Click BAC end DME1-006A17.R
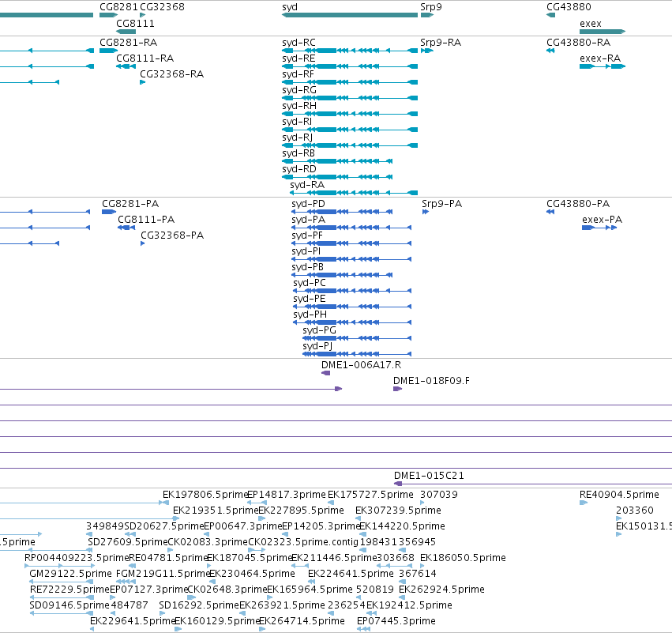 tap(362, 365)
